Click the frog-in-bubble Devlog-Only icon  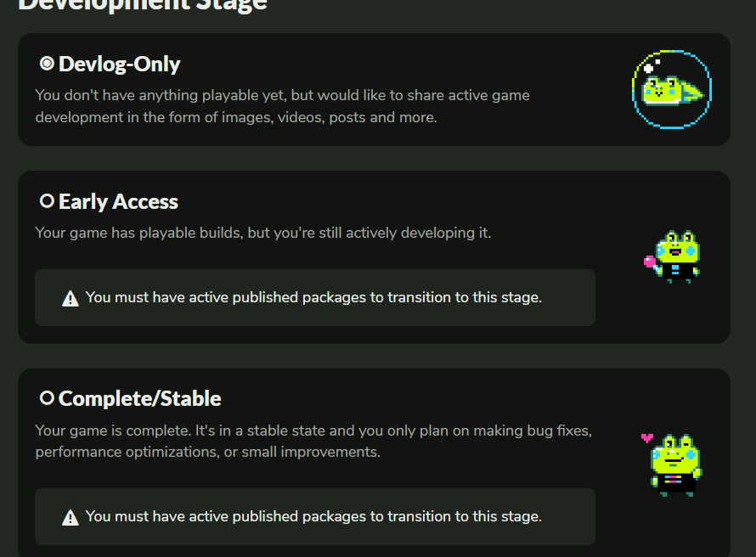pos(672,89)
